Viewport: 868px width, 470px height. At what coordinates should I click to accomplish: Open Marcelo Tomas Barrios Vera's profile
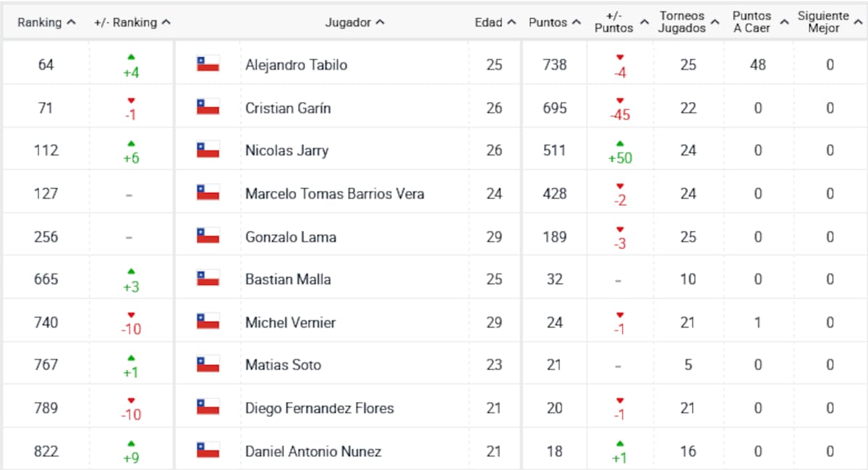point(334,194)
